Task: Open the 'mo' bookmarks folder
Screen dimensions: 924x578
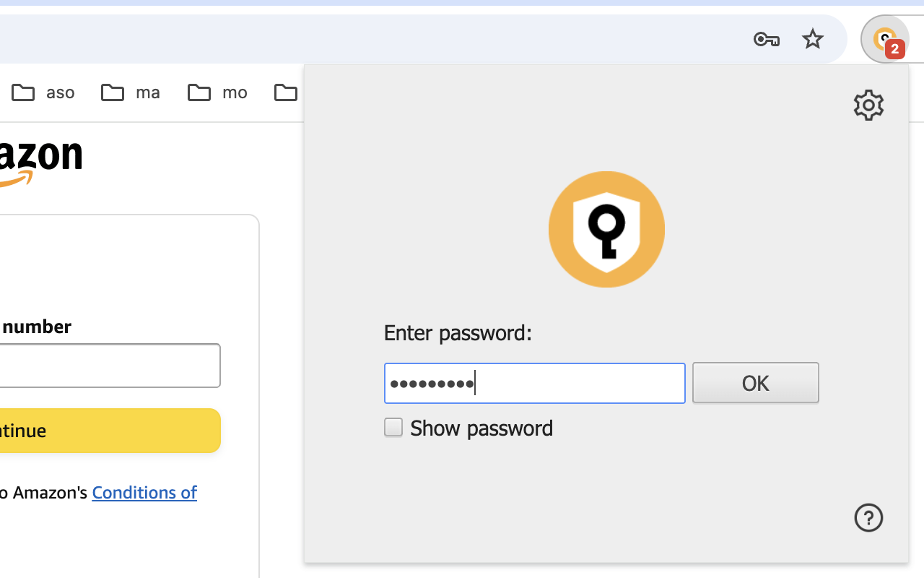Action: [x=217, y=92]
